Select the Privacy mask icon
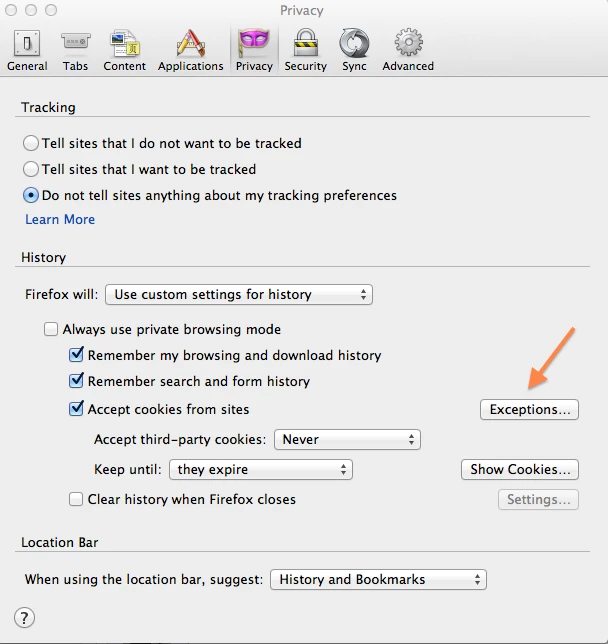Image resolution: width=608 pixels, height=644 pixels. (x=254, y=43)
